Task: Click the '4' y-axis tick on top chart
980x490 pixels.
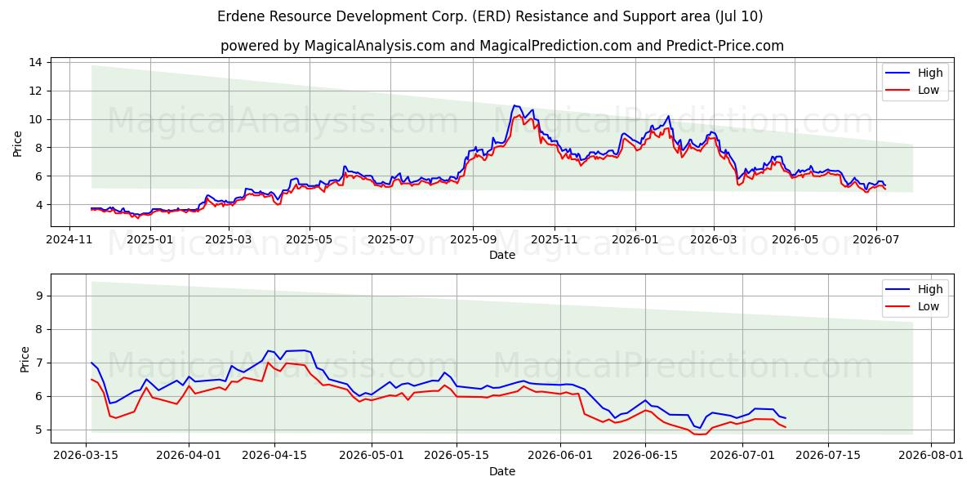Action: 41,204
